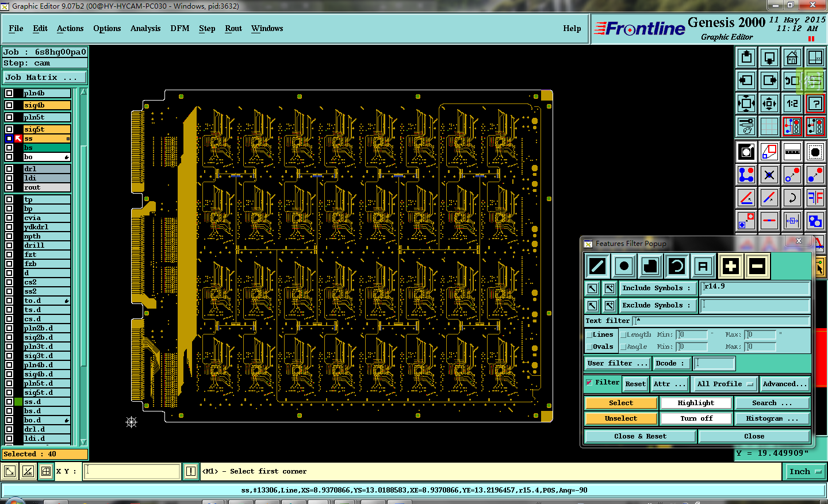The width and height of the screenshot is (828, 504).
Task: Select Pads feature type in filter popup
Action: pos(624,266)
